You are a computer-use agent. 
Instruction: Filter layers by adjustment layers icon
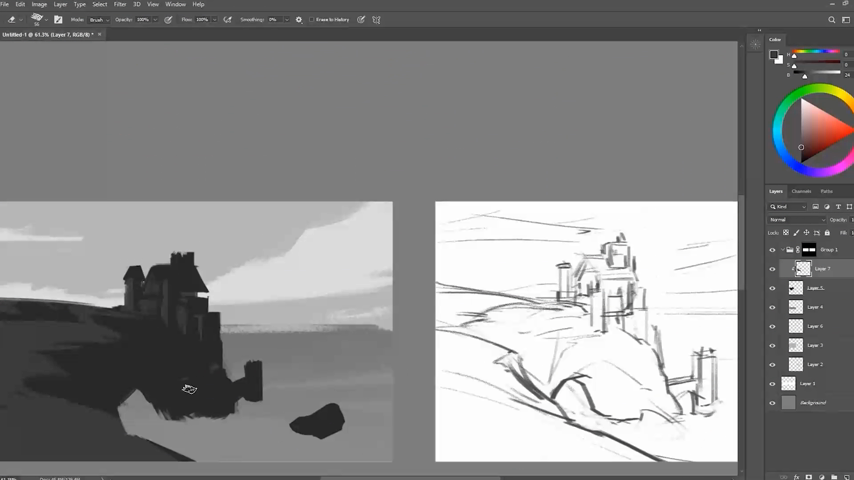[827, 206]
